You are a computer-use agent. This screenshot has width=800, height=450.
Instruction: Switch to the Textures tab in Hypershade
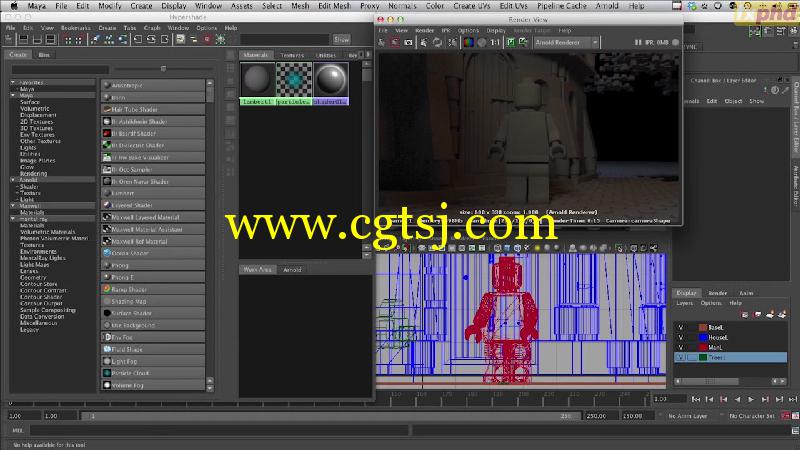(292, 55)
